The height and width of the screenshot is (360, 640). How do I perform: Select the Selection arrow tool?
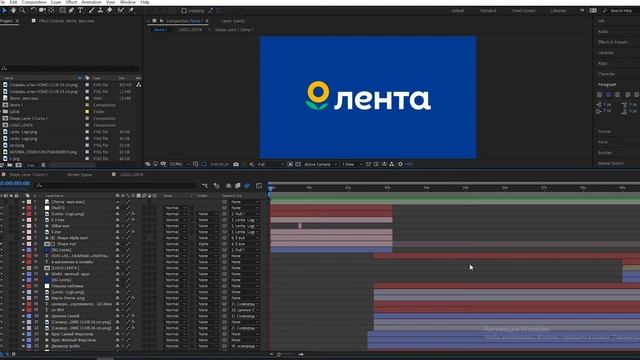pyautogui.click(x=4, y=11)
